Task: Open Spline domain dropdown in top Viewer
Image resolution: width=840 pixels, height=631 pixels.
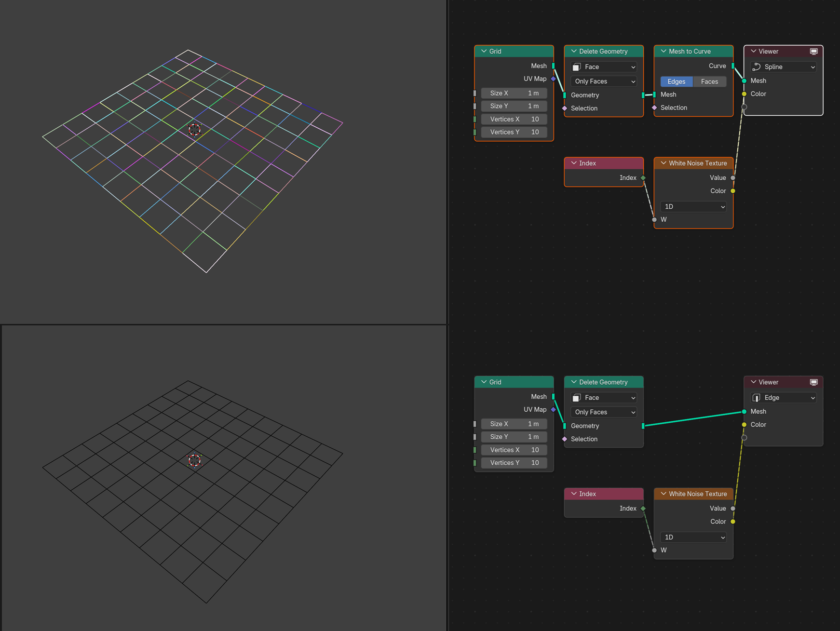Action: click(x=784, y=67)
